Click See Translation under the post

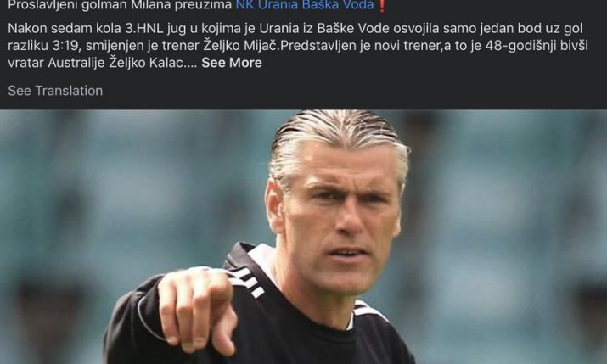[55, 91]
